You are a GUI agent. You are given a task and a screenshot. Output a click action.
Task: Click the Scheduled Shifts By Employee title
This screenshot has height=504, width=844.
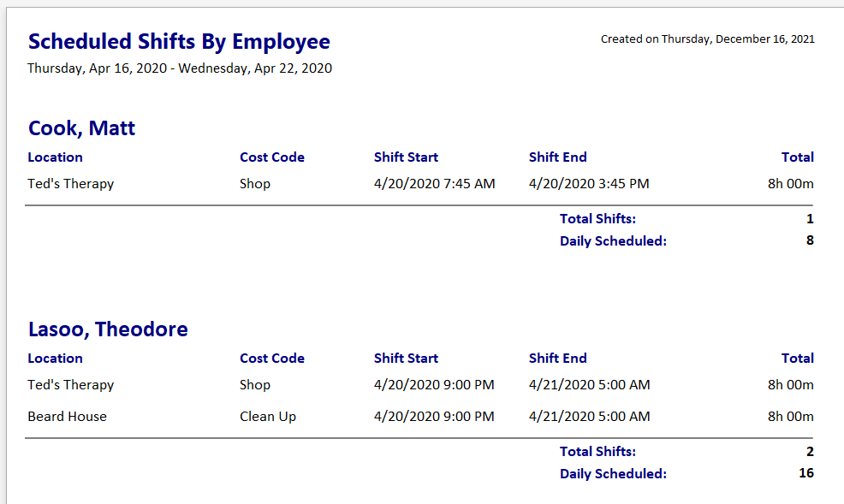tap(179, 41)
